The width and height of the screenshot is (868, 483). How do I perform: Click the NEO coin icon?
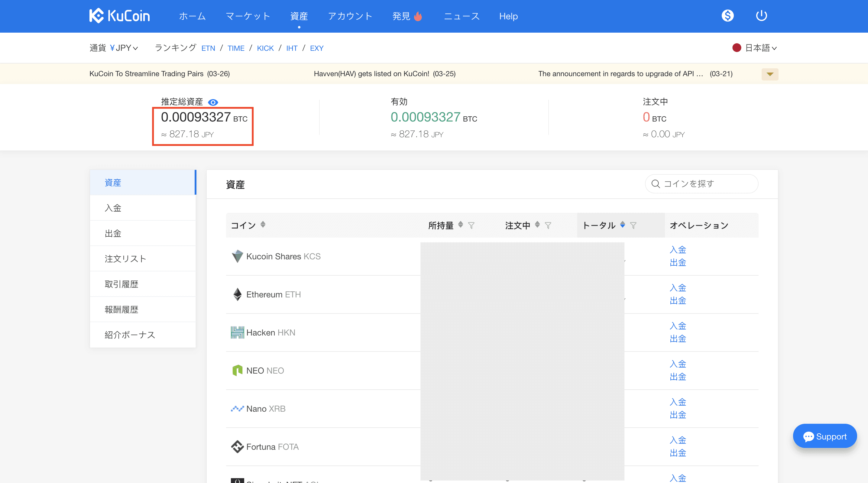pyautogui.click(x=237, y=371)
